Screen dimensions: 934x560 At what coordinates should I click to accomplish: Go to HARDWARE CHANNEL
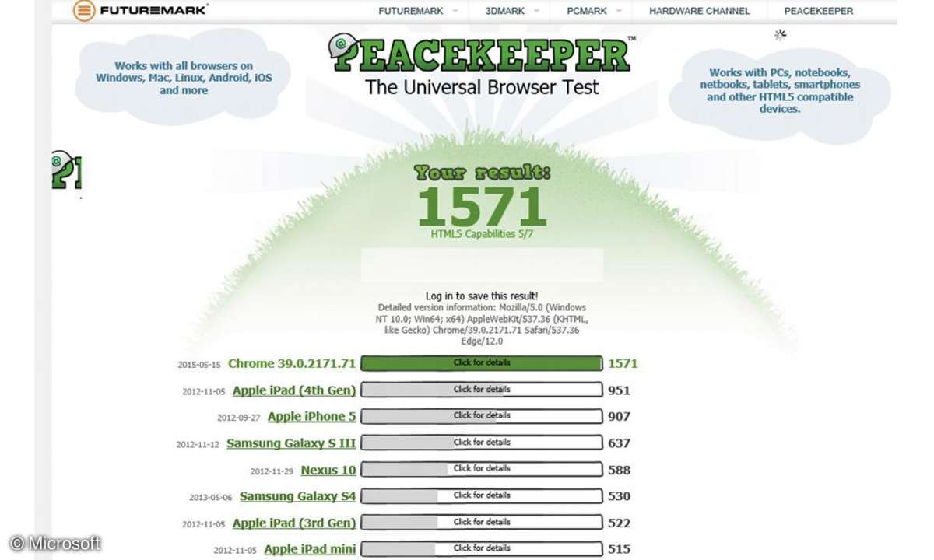click(700, 11)
